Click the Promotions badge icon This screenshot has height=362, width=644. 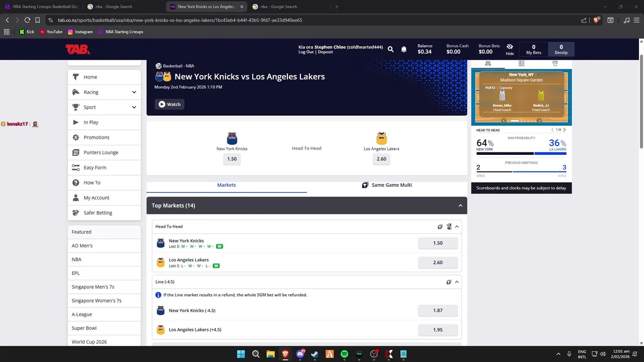pyautogui.click(x=76, y=137)
